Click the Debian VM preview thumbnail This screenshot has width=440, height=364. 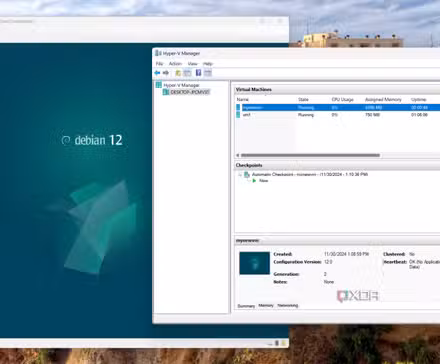[x=254, y=263]
